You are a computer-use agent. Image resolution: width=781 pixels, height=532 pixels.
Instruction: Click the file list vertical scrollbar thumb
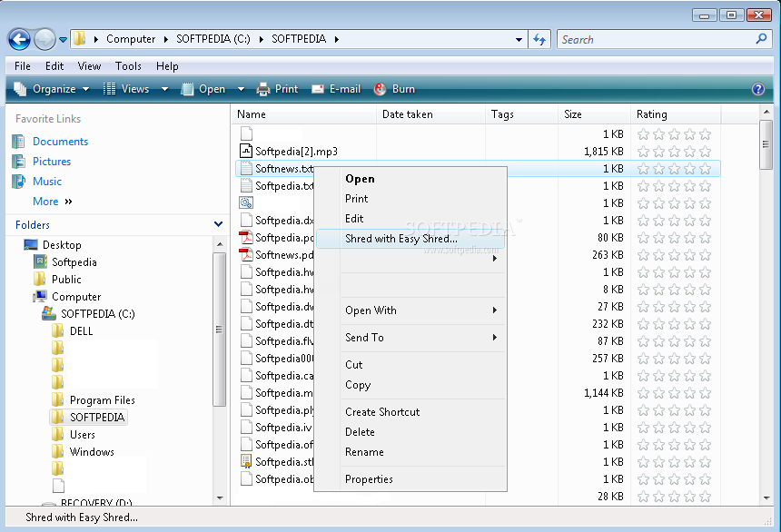coord(766,144)
